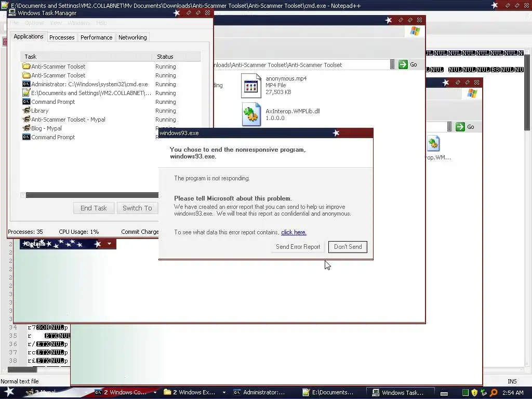The width and height of the screenshot is (532, 399).
Task: Open the Performance tab
Action: click(96, 37)
